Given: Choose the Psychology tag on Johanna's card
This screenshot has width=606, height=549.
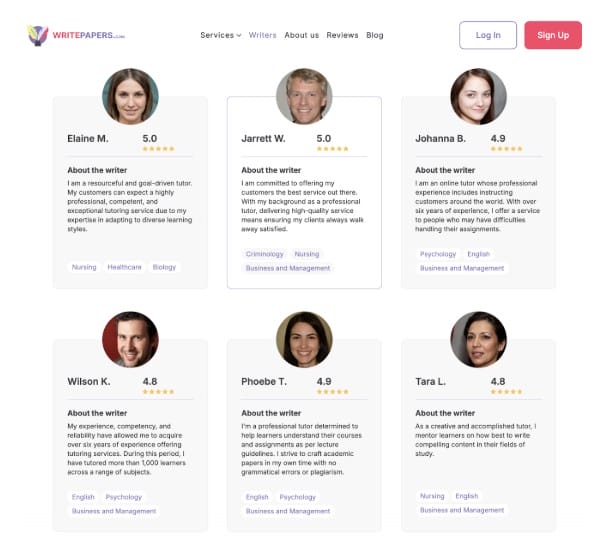Looking at the screenshot, I should (438, 254).
